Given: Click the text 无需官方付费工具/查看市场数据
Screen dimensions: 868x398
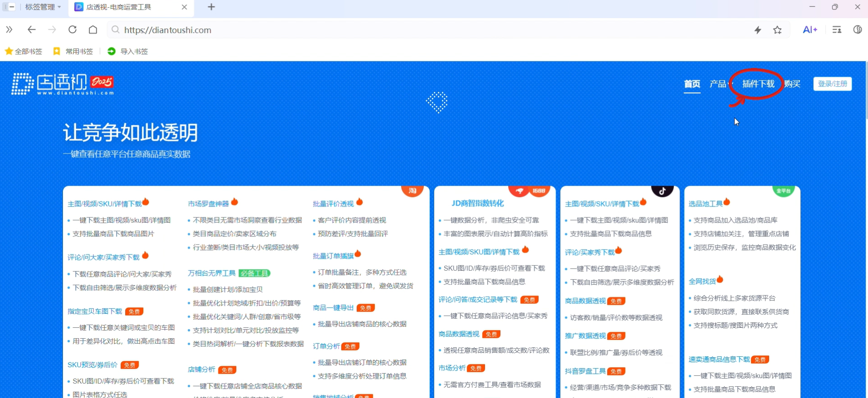Looking at the screenshot, I should 492,384.
